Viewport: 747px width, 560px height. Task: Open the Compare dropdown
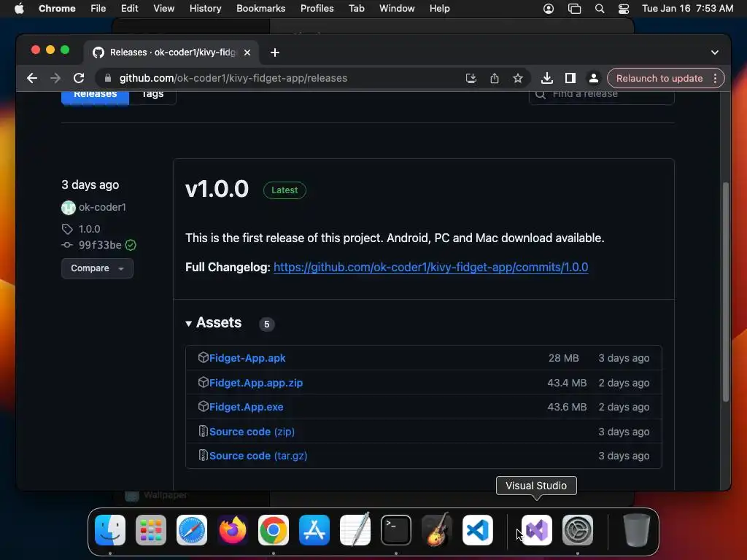coord(97,268)
